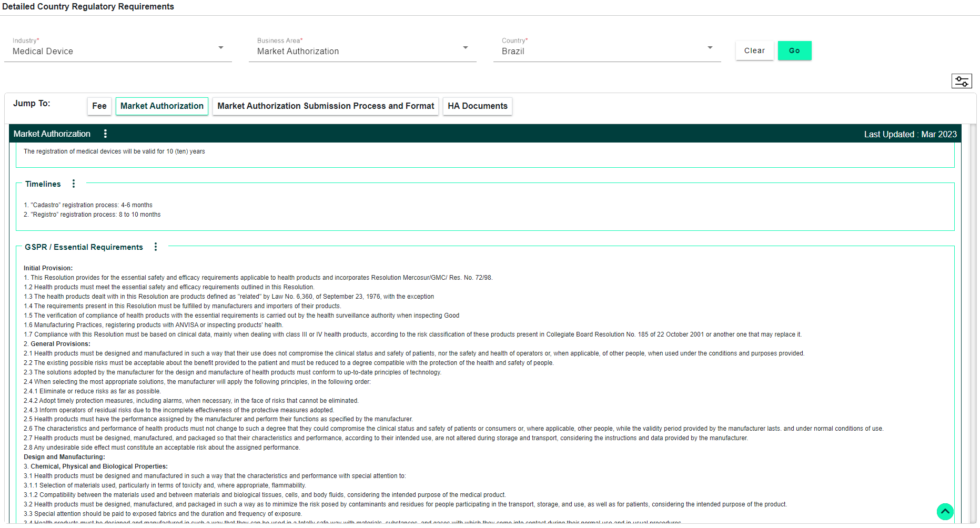This screenshot has height=528, width=980.
Task: Click the green Go button
Action: pyautogui.click(x=794, y=50)
